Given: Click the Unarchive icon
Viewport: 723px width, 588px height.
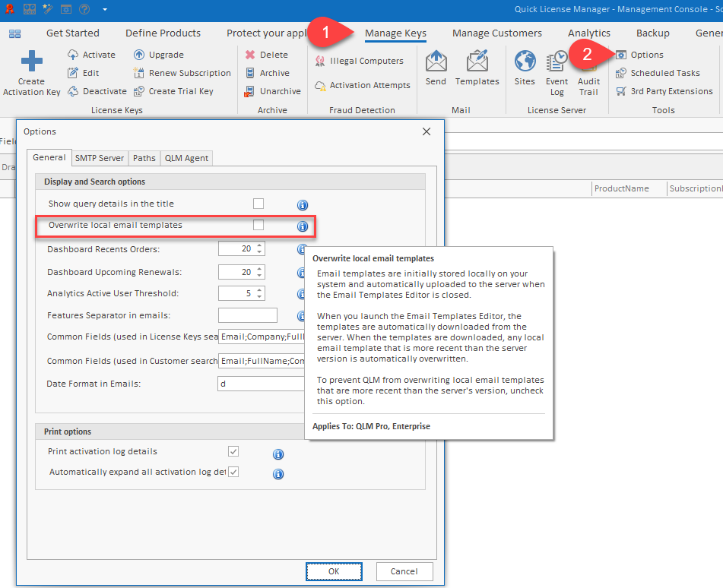Looking at the screenshot, I should tap(249, 91).
